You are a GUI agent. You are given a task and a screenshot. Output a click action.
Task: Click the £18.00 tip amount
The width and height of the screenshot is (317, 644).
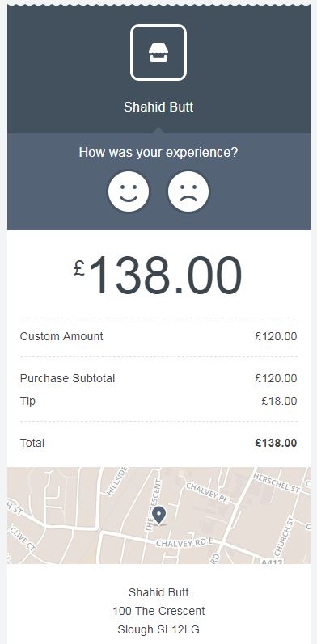[x=279, y=401]
